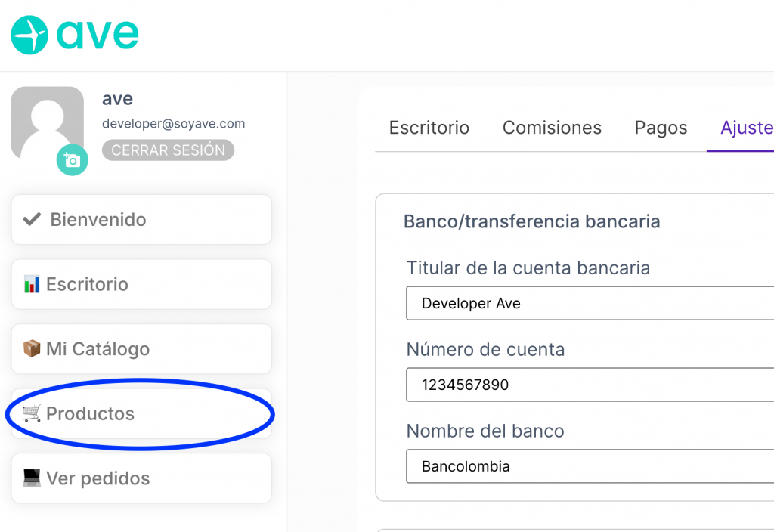774x532 pixels.
Task: Click the Titular de la cuenta bancaria field
Action: coord(590,303)
